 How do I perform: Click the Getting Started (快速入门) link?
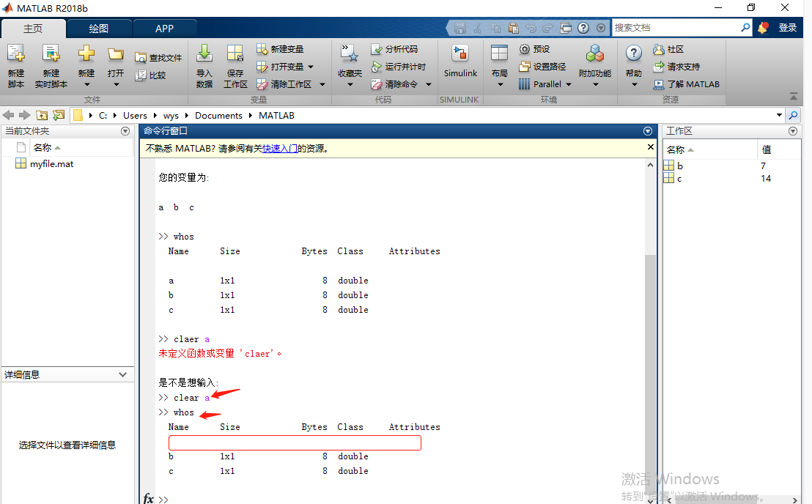[280, 149]
